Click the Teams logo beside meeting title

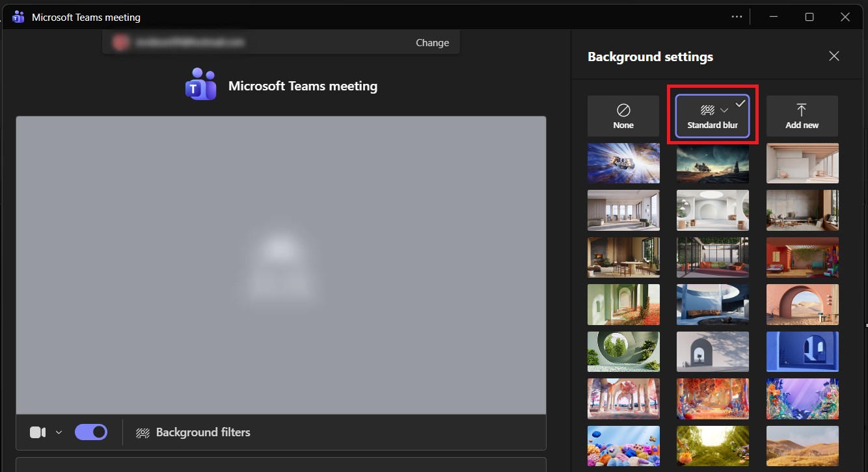[x=200, y=85]
